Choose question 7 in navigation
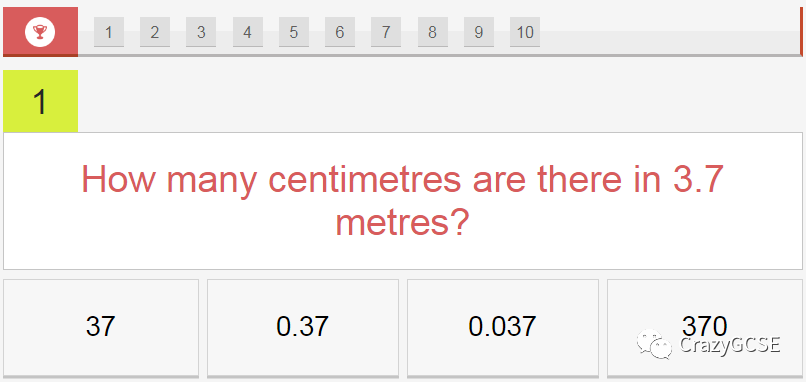 pos(386,32)
